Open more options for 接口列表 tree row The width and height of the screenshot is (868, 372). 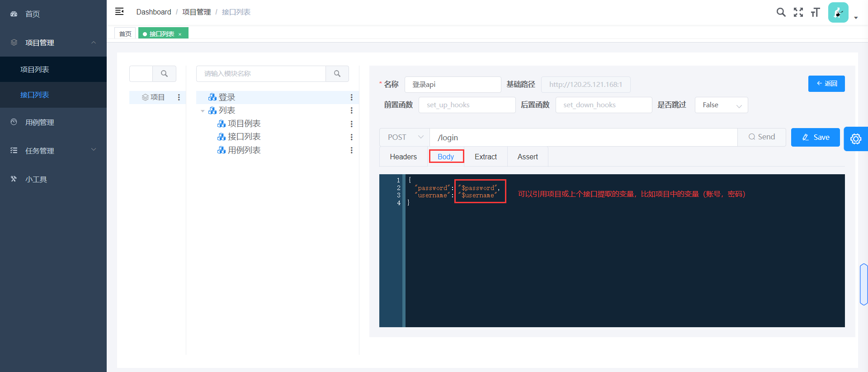(351, 137)
